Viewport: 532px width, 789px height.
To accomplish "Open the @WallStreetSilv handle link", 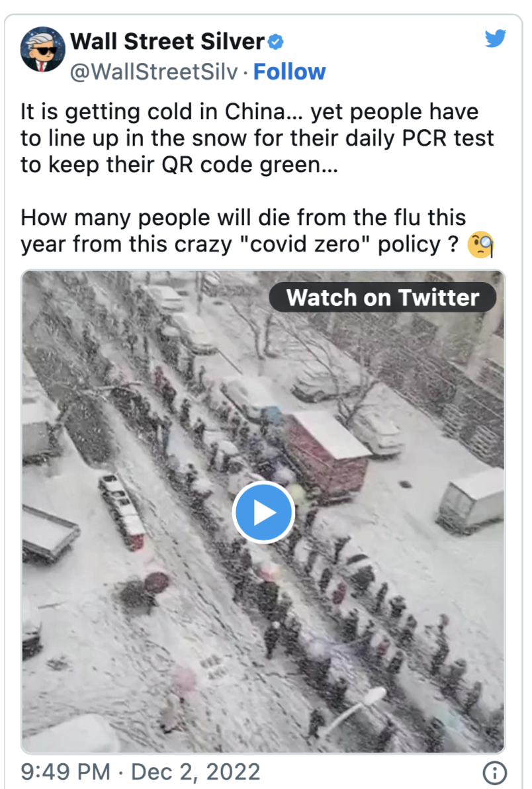I will click(154, 72).
